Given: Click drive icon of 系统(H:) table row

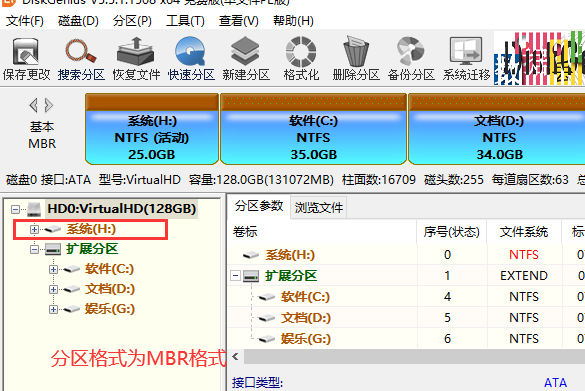Looking at the screenshot, I should coord(251,255).
